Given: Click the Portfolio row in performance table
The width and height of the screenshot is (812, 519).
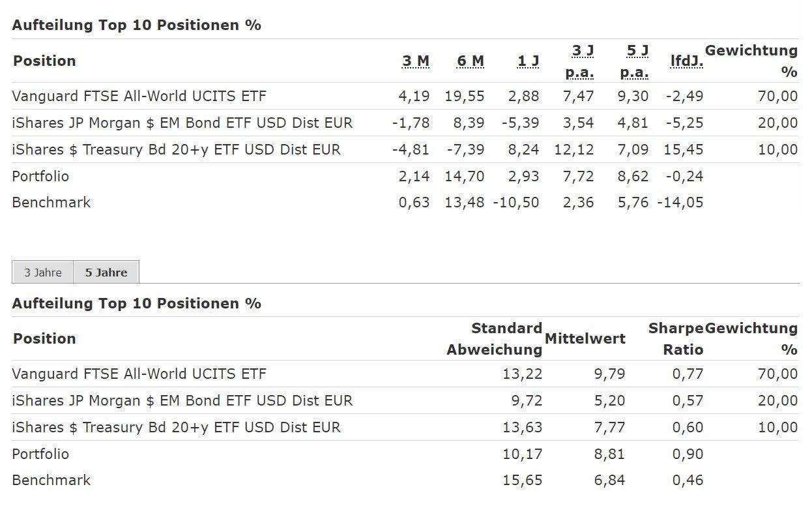Looking at the screenshot, I should (40, 176).
